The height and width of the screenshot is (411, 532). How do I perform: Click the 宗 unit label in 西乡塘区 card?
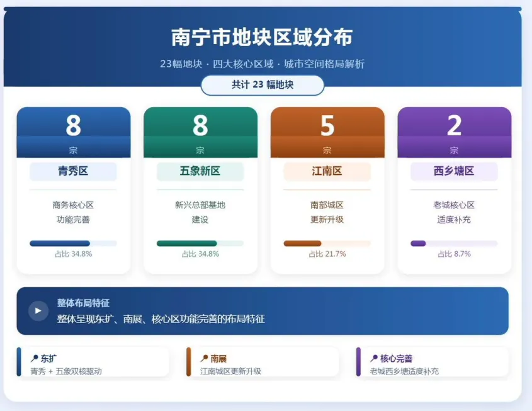coord(454,150)
